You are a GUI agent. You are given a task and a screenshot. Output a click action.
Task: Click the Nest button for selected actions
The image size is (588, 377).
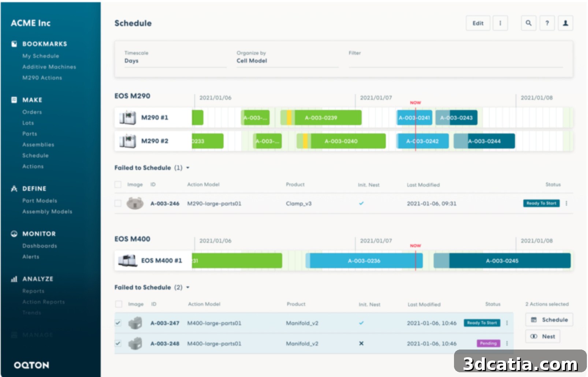(x=543, y=336)
